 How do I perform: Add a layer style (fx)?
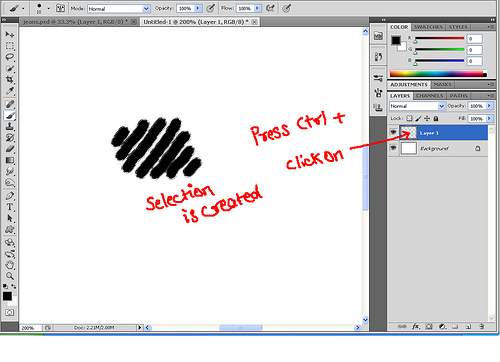[416, 327]
